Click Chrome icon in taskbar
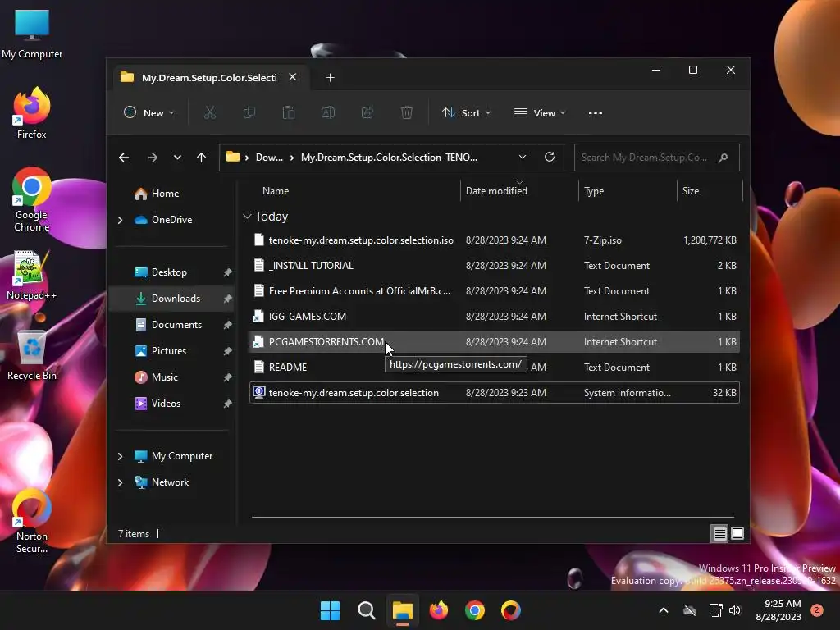 coord(475,610)
